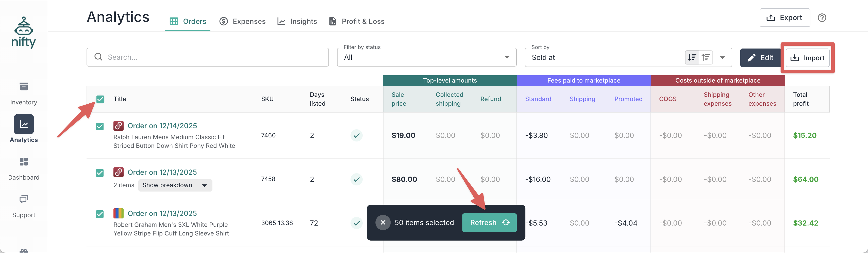This screenshot has width=868, height=253.
Task: Click the help question mark icon
Action: pyautogui.click(x=822, y=18)
